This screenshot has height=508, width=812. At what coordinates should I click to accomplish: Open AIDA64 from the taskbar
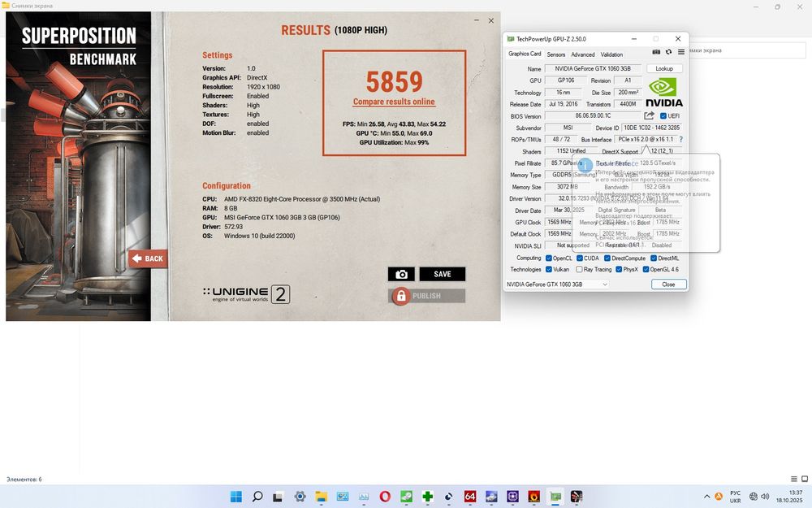pyautogui.click(x=469, y=496)
